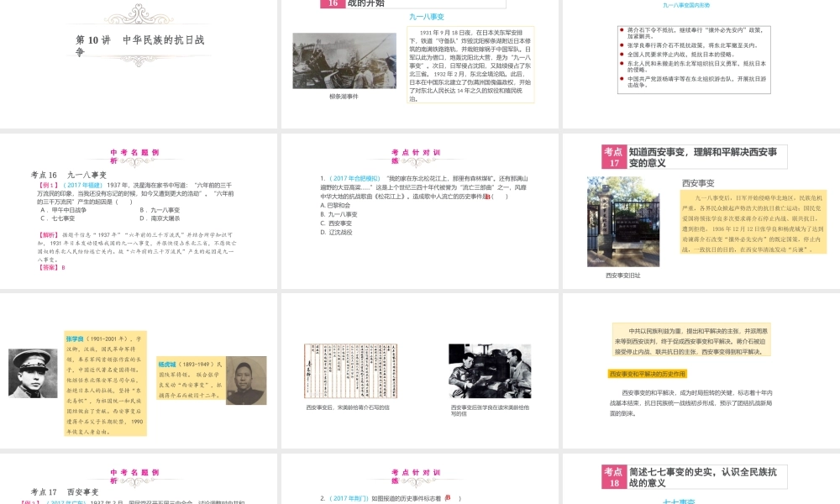The image size is (840, 504).
Task: Click the photo of 张学良 reading the letter
Action: coord(490,371)
